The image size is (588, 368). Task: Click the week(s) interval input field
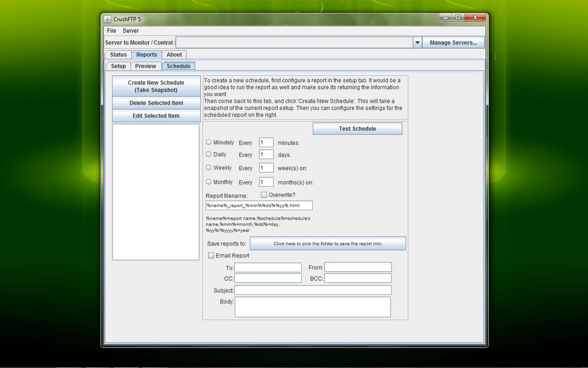[x=266, y=168]
